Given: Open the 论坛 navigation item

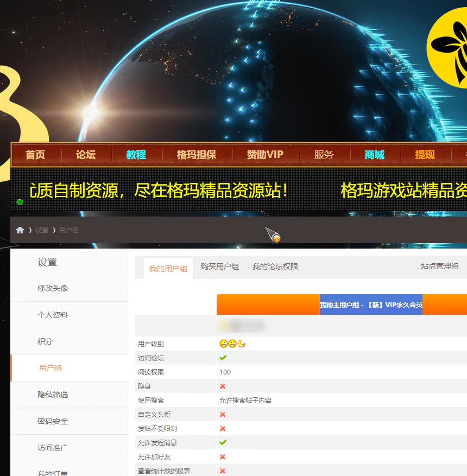Looking at the screenshot, I should (x=86, y=155).
